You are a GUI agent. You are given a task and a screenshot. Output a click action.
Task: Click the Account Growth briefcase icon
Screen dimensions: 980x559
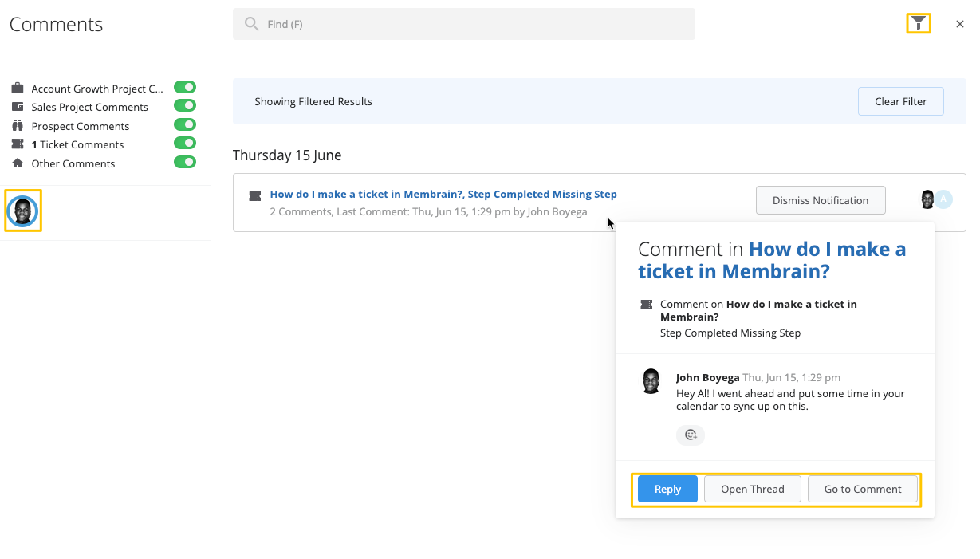pos(18,89)
